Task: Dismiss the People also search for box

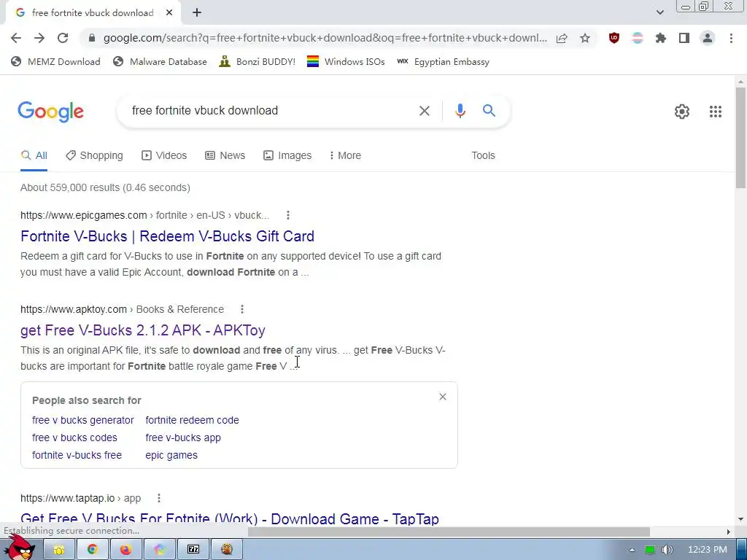Action: click(x=443, y=397)
